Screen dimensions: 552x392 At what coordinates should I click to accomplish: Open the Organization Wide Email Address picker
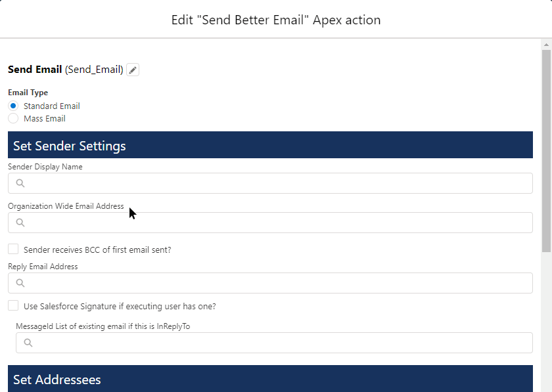263,223
